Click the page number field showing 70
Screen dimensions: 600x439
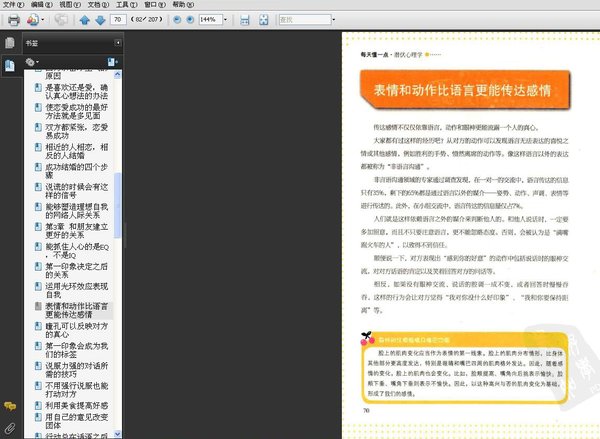(x=118, y=20)
